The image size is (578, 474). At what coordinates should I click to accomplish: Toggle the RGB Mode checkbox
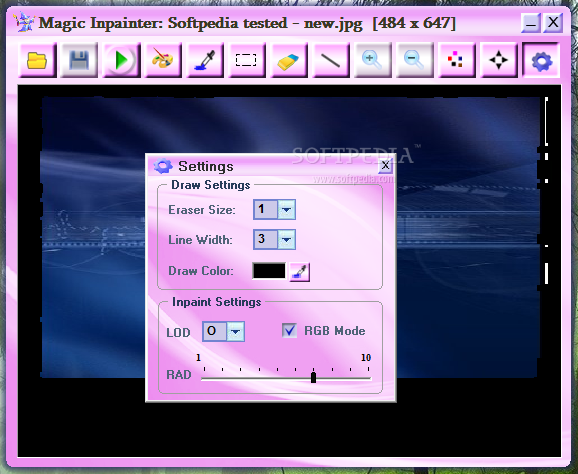289,330
